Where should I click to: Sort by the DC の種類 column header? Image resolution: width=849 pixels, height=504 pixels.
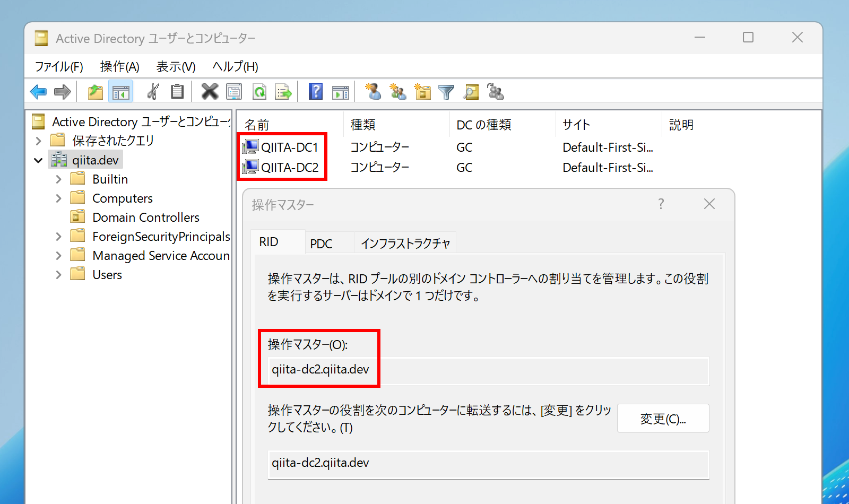click(503, 125)
